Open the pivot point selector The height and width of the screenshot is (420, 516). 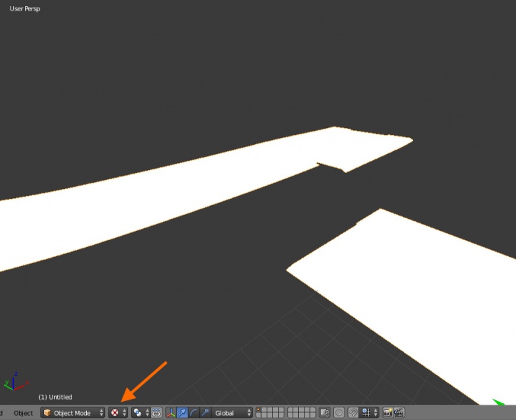coord(140,413)
